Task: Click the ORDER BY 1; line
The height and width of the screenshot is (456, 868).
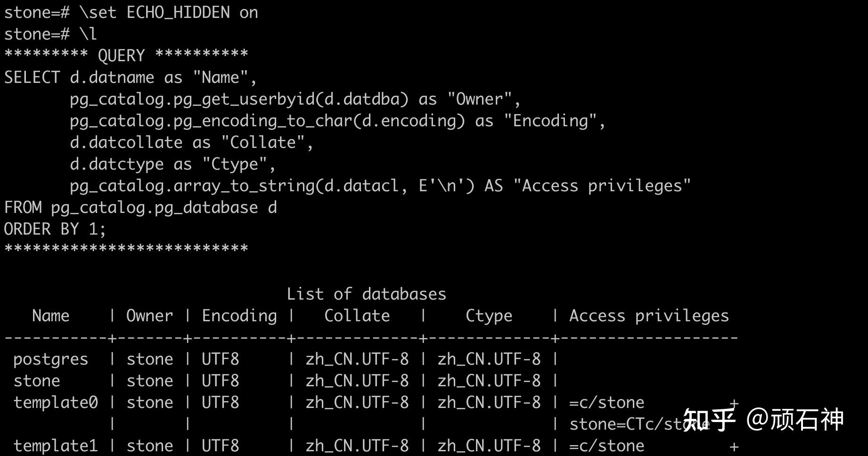Action: [55, 229]
